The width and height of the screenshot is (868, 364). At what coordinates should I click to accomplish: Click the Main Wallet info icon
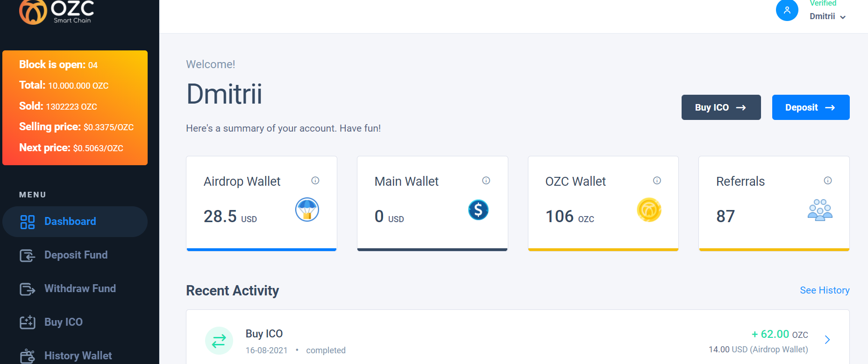click(486, 181)
